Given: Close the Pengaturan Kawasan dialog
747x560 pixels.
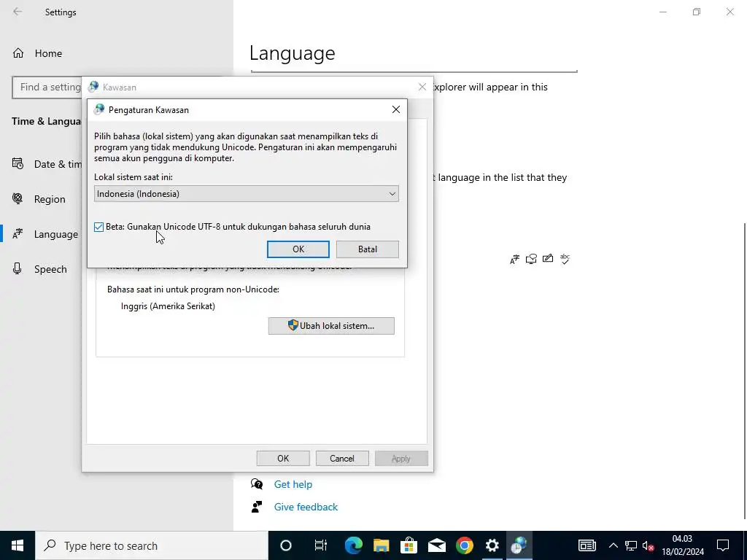Looking at the screenshot, I should (x=396, y=109).
